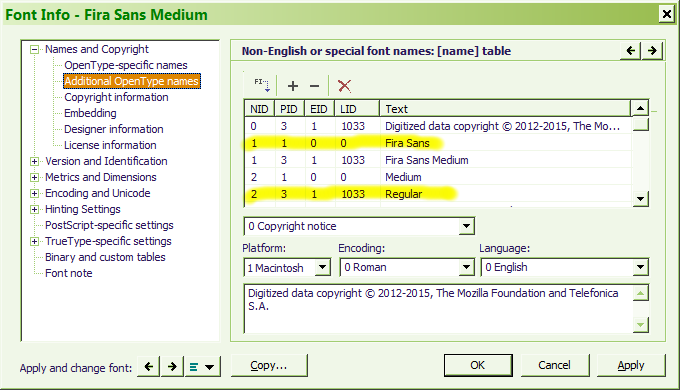Click the import names FI icon
This screenshot has height=390, width=680.
coord(262,85)
